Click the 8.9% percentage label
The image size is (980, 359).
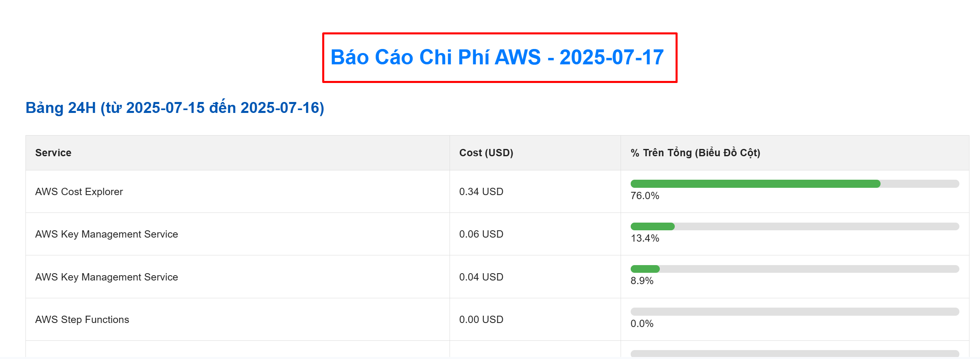[x=642, y=281]
